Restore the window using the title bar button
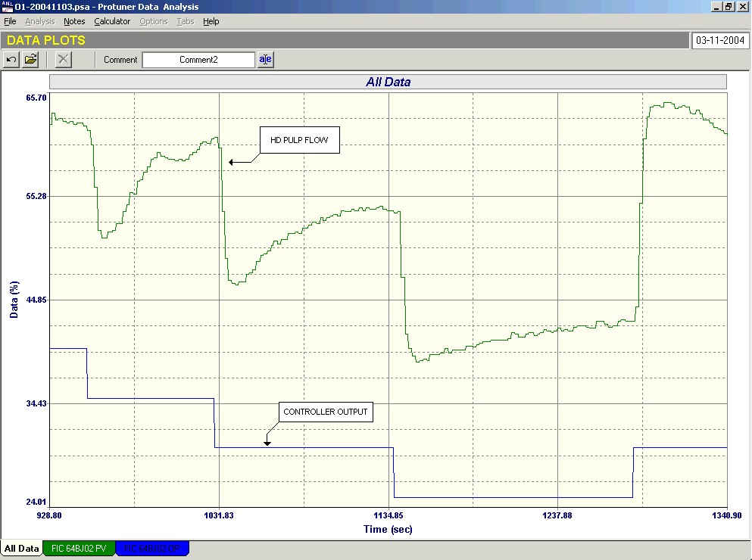This screenshot has width=752, height=560. tap(729, 7)
